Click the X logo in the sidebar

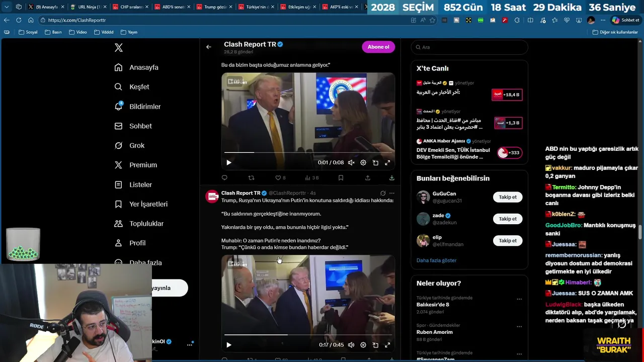[119, 48]
